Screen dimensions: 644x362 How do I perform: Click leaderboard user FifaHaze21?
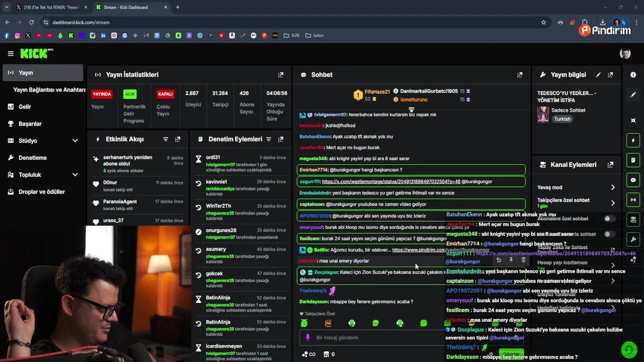point(377,92)
